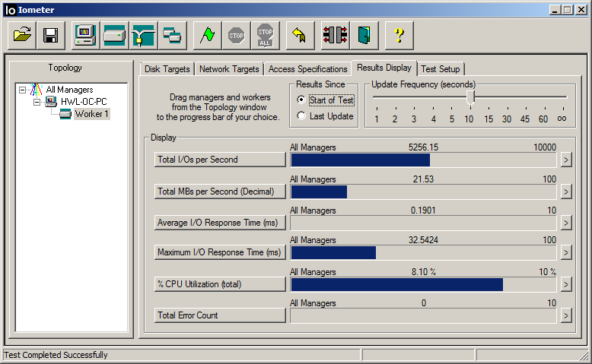Click the Stop All tests icon
This screenshot has width=592, height=364.
pyautogui.click(x=266, y=36)
